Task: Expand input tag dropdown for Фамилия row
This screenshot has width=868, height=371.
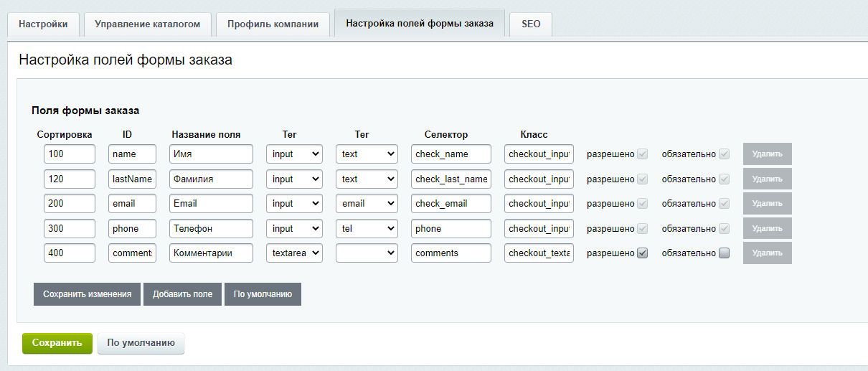Action: [x=294, y=179]
